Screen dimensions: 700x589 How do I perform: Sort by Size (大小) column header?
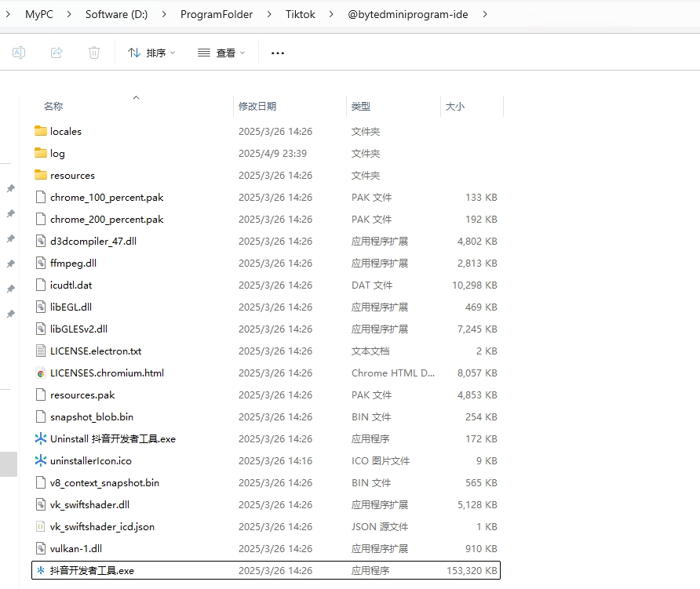[x=455, y=106]
